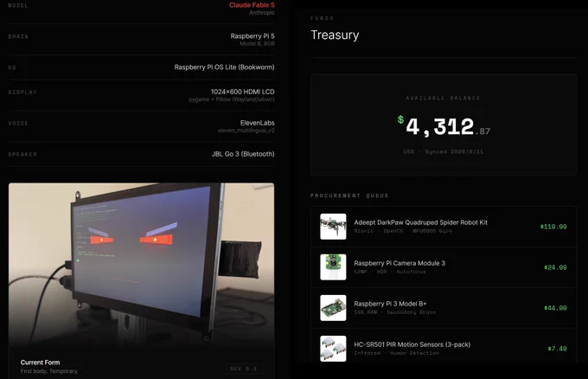Click the Anthropic label under the model name
Screen dimensions: 588x379
pyautogui.click(x=262, y=13)
